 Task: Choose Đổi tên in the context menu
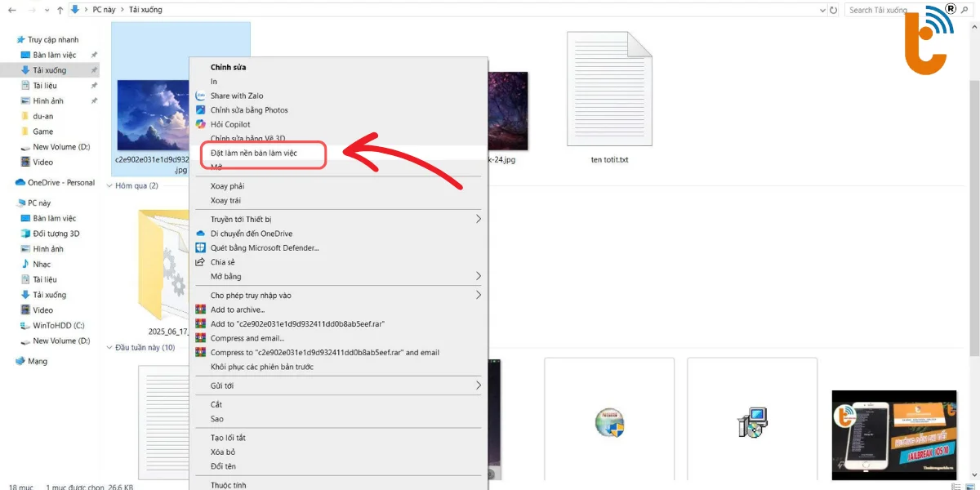coord(223,466)
